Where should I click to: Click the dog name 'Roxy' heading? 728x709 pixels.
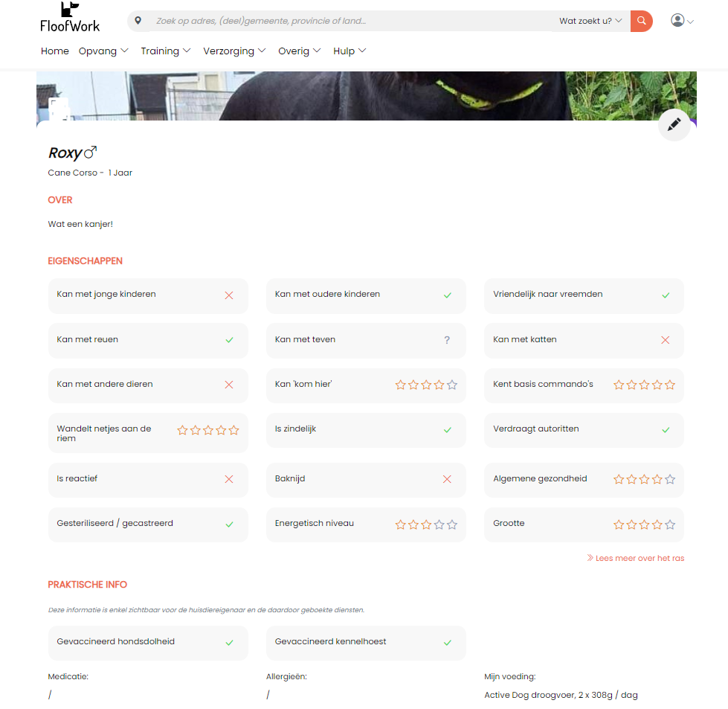(65, 153)
